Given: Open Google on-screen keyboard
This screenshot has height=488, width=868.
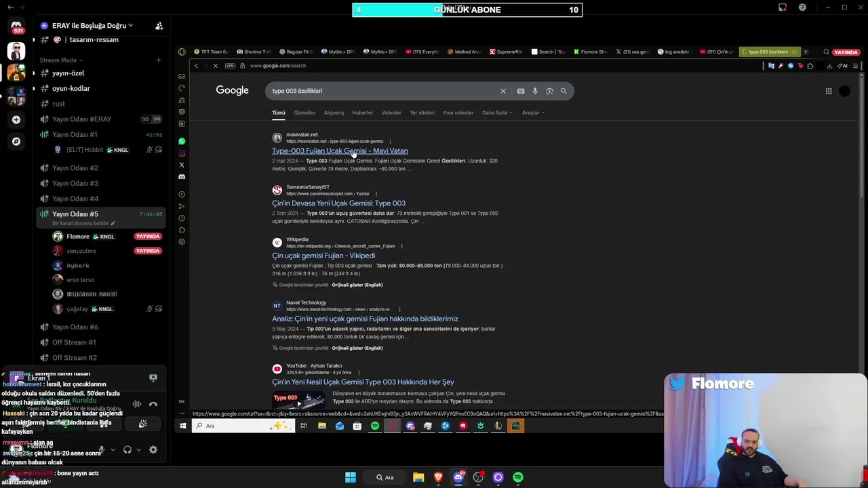Looking at the screenshot, I should click(x=521, y=91).
